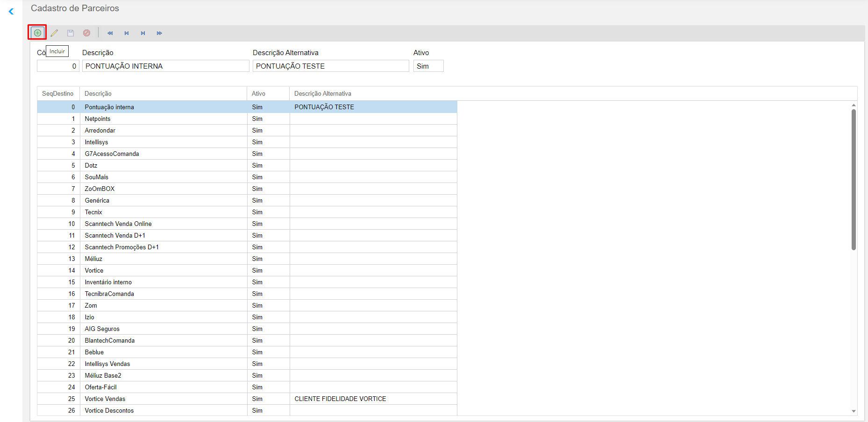Viewport: 868px width, 422px height.
Task: Go to the first record
Action: [110, 33]
